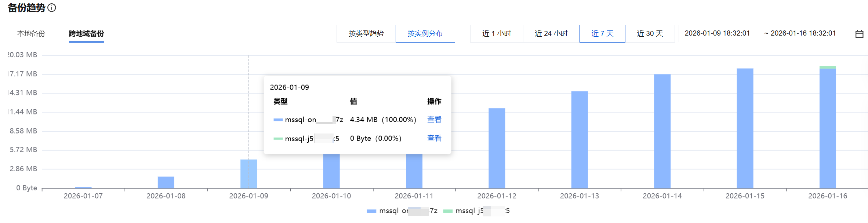
Task: Set time range to 近 24 小时
Action: [x=551, y=34]
